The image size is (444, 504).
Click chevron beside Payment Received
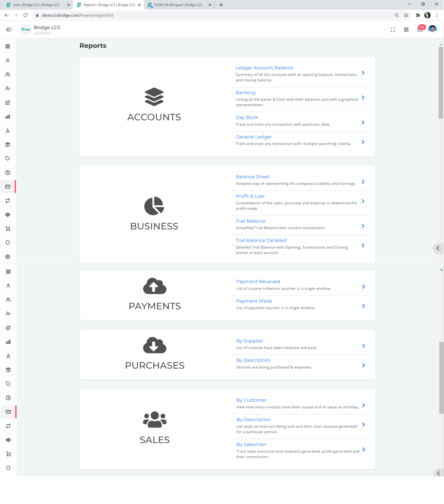pyautogui.click(x=363, y=286)
